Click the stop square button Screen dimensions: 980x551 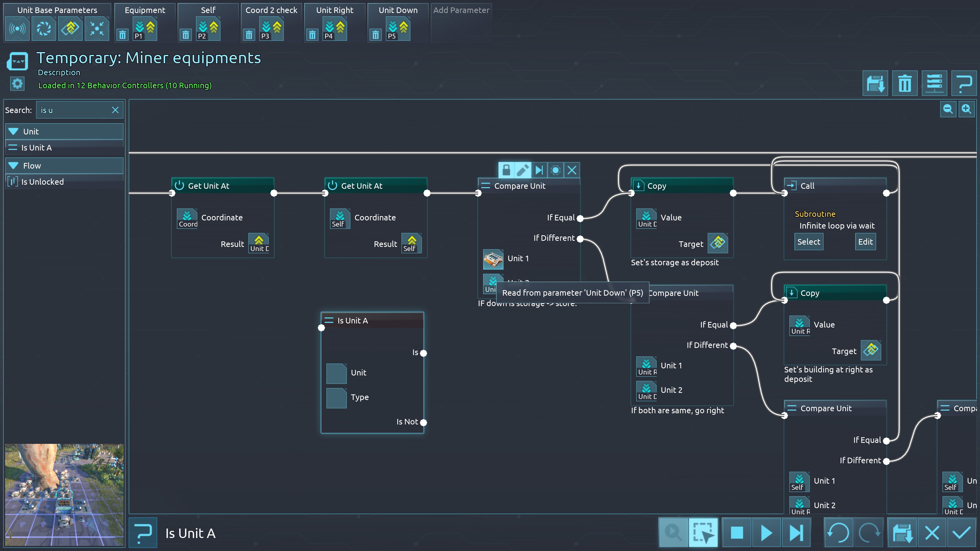pos(737,533)
